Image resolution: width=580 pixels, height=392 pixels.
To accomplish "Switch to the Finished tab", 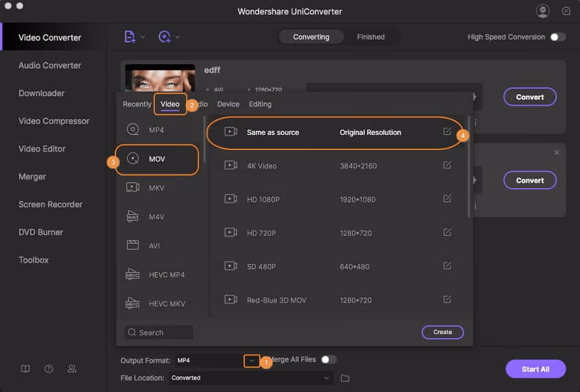I will [x=371, y=37].
